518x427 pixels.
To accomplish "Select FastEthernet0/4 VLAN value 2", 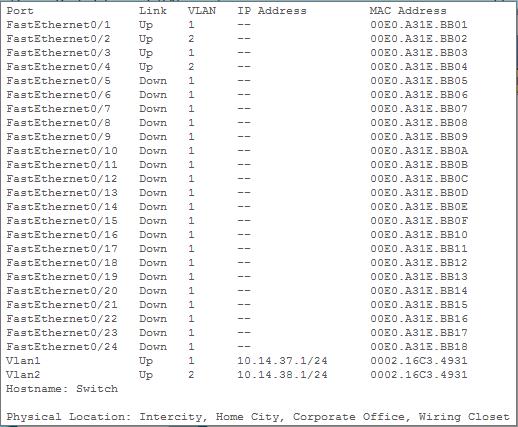I will click(191, 67).
